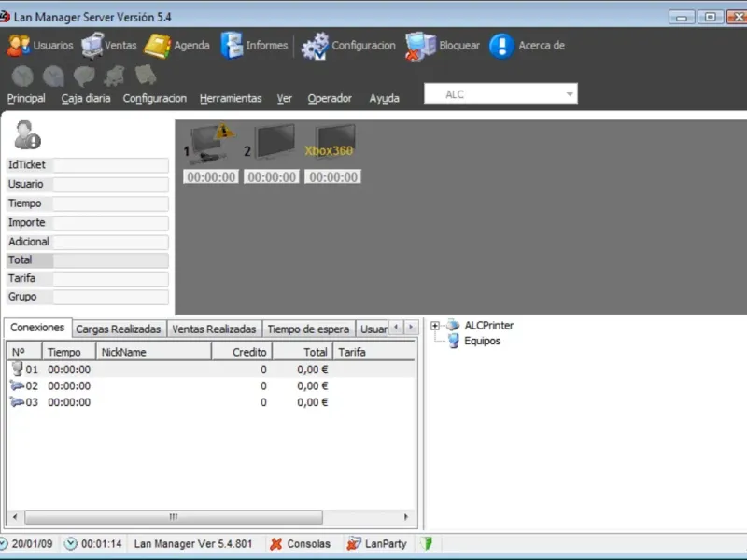
Task: Select the Equipos tree item
Action: coord(482,341)
